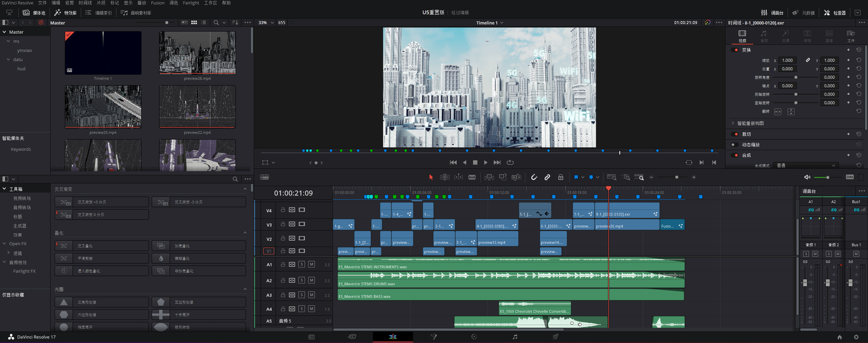Open the 时间线 menu
Image resolution: width=868 pixels, height=343 pixels.
click(x=85, y=3)
